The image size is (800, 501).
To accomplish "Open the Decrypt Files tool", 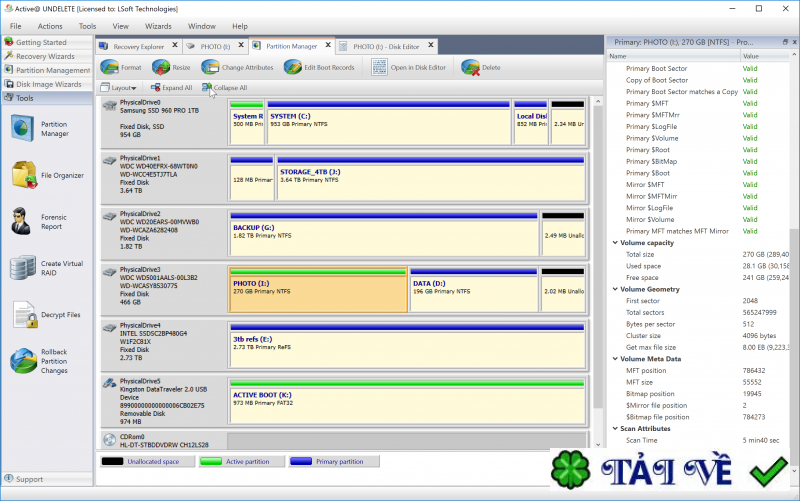I will pyautogui.click(x=25, y=314).
